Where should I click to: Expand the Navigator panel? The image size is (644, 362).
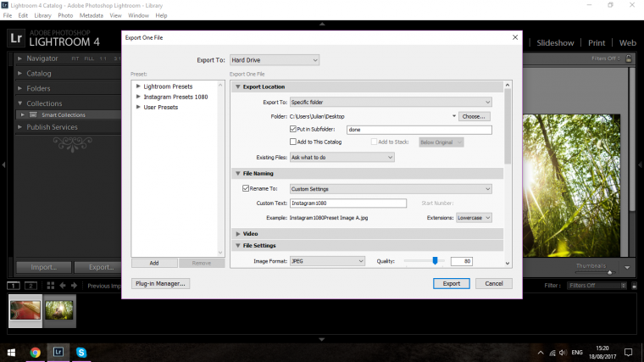(19, 58)
